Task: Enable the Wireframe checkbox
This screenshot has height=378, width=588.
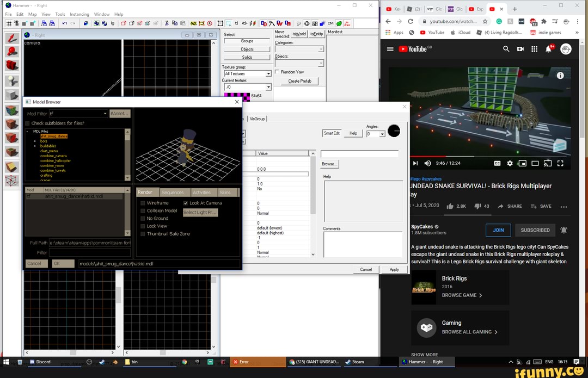Action: point(143,203)
